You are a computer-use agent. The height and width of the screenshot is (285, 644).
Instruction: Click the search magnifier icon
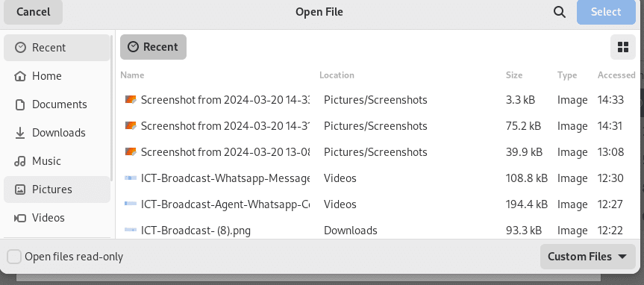pos(560,12)
